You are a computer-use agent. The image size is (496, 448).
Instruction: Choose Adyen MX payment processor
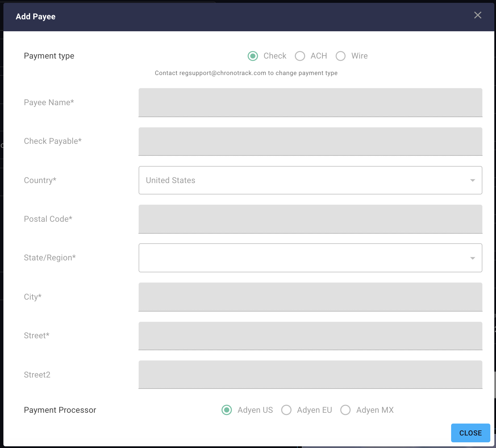tap(345, 410)
